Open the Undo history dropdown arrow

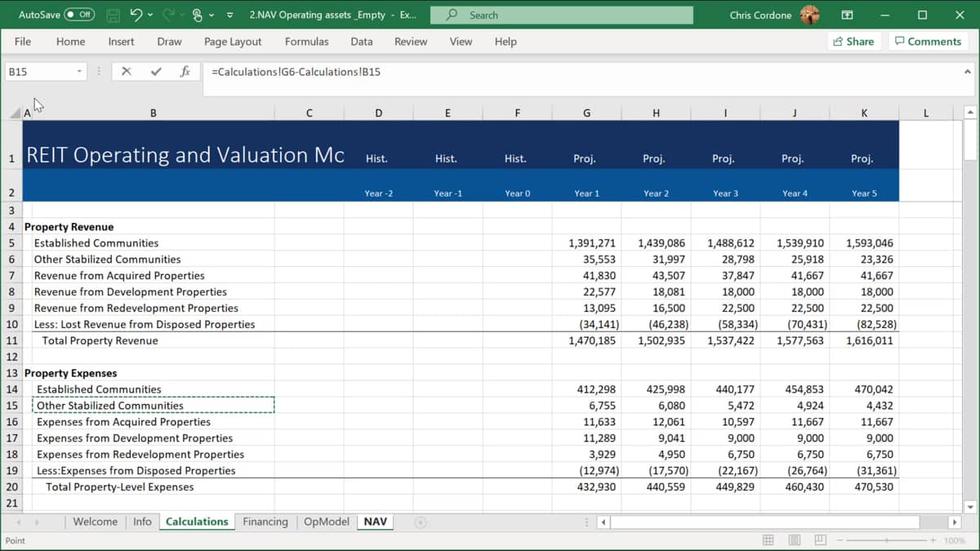click(x=150, y=16)
